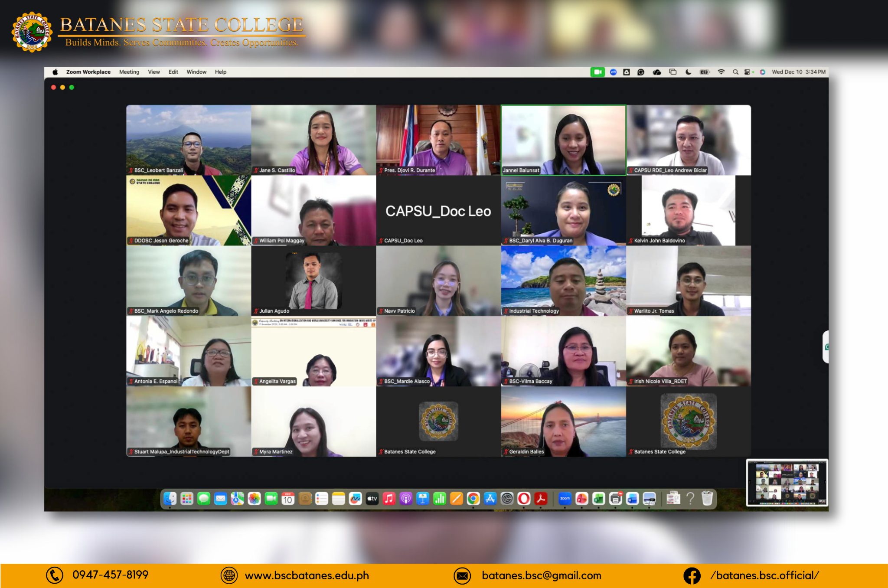Open the Zoom menu bar status icon
This screenshot has height=588, width=888.
pyautogui.click(x=613, y=72)
